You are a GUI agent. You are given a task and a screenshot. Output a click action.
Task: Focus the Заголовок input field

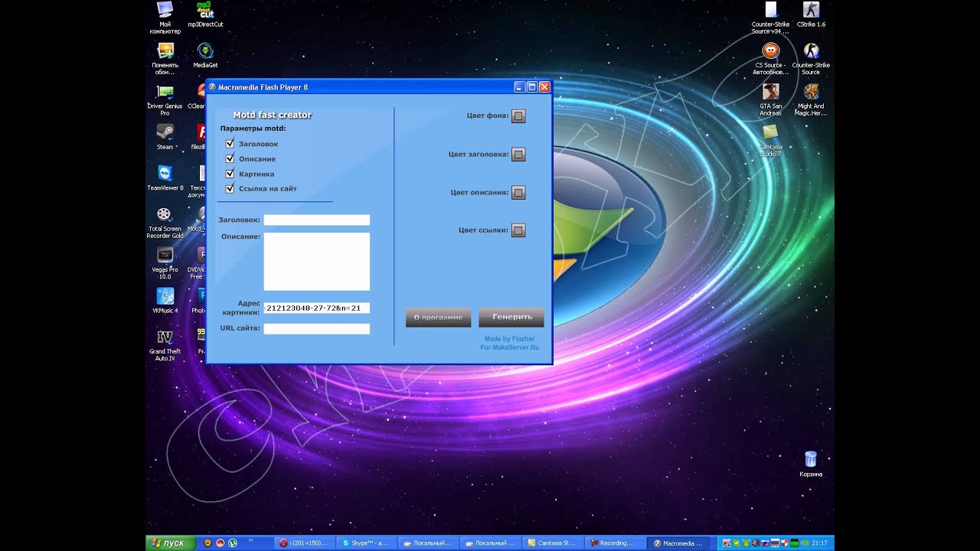point(317,220)
